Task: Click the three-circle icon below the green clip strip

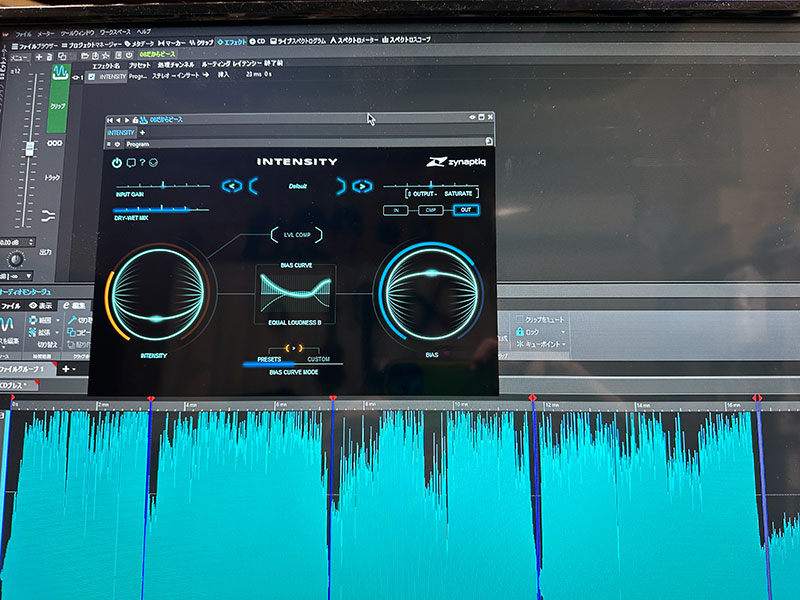Action: pyautogui.click(x=55, y=143)
